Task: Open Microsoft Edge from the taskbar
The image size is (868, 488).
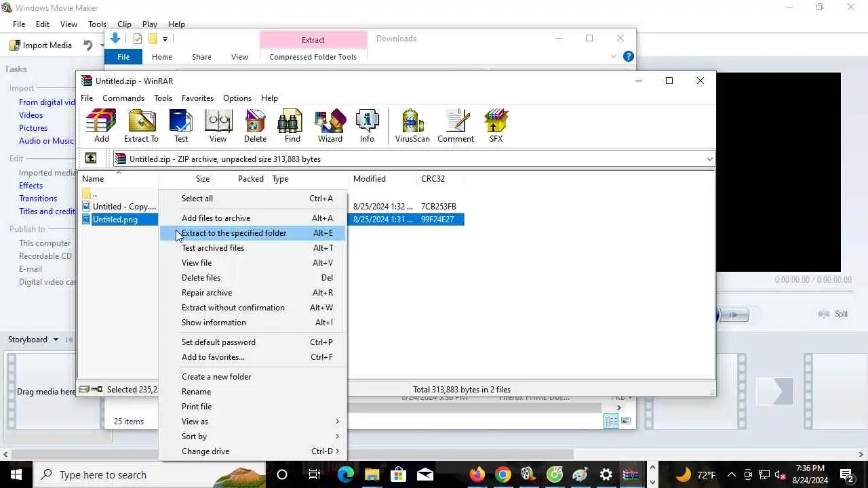Action: (346, 474)
